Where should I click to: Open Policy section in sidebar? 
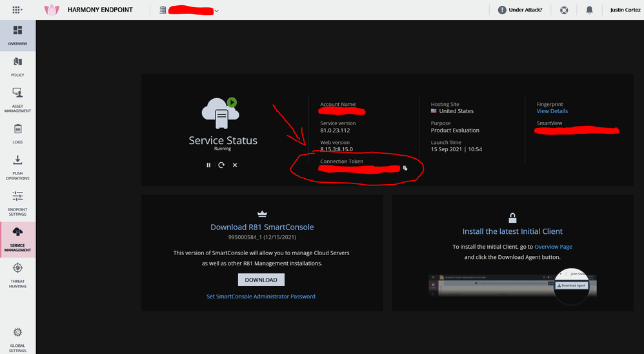click(x=17, y=67)
